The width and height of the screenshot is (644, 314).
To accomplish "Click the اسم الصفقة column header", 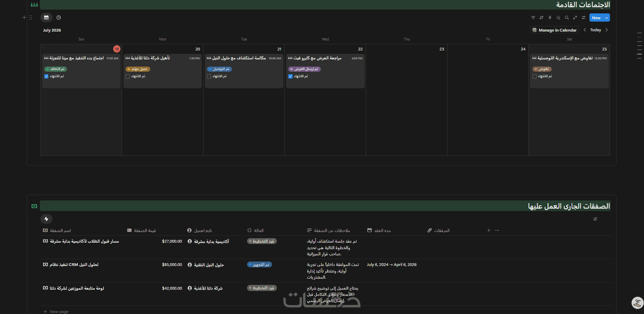I will click(x=57, y=231).
